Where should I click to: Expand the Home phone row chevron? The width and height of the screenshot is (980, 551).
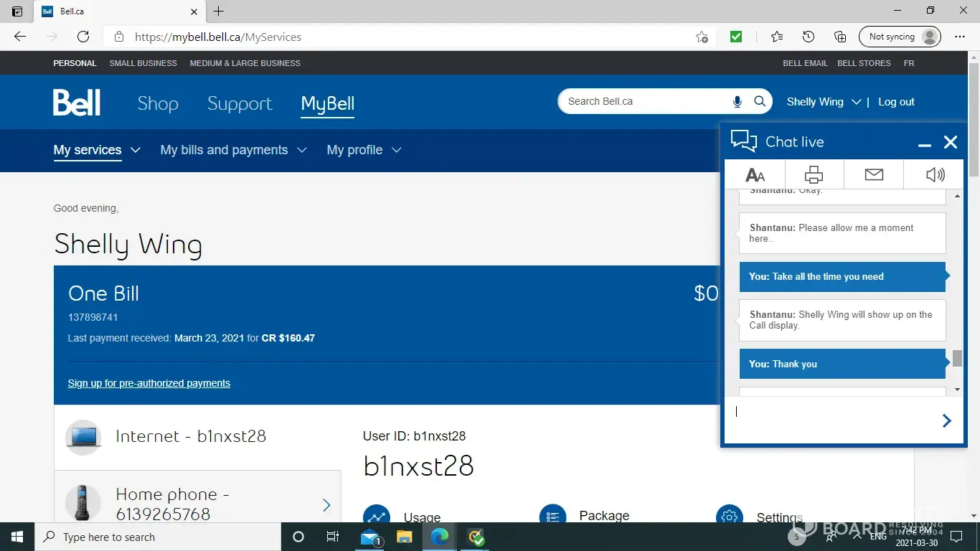pos(326,505)
